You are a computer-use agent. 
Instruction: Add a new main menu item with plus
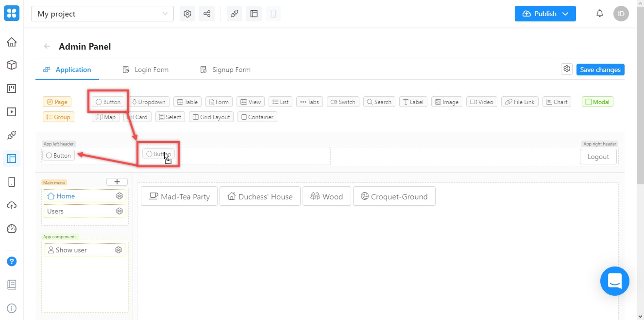(117, 182)
